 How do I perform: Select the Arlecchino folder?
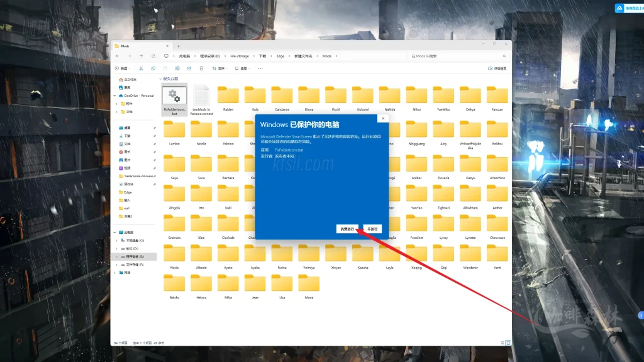497,167
